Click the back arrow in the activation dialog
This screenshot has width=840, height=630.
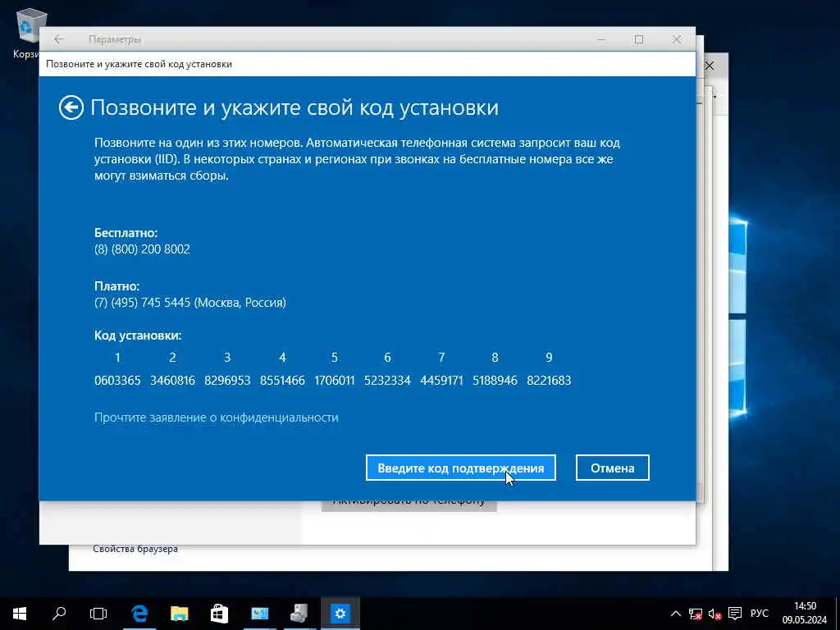point(71,107)
